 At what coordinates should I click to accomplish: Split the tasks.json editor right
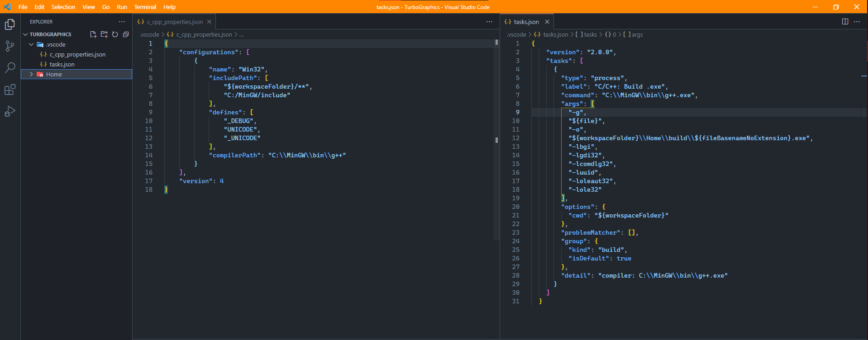tap(845, 22)
